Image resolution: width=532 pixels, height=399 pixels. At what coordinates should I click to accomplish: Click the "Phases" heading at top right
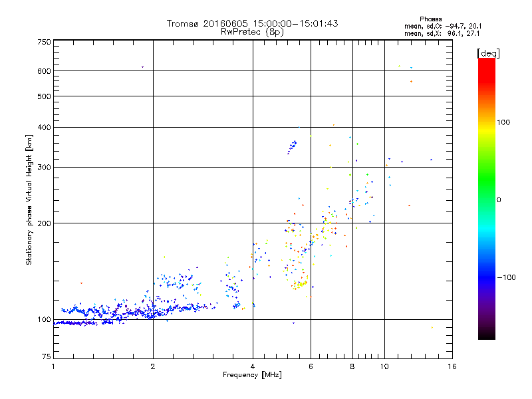tap(430, 19)
